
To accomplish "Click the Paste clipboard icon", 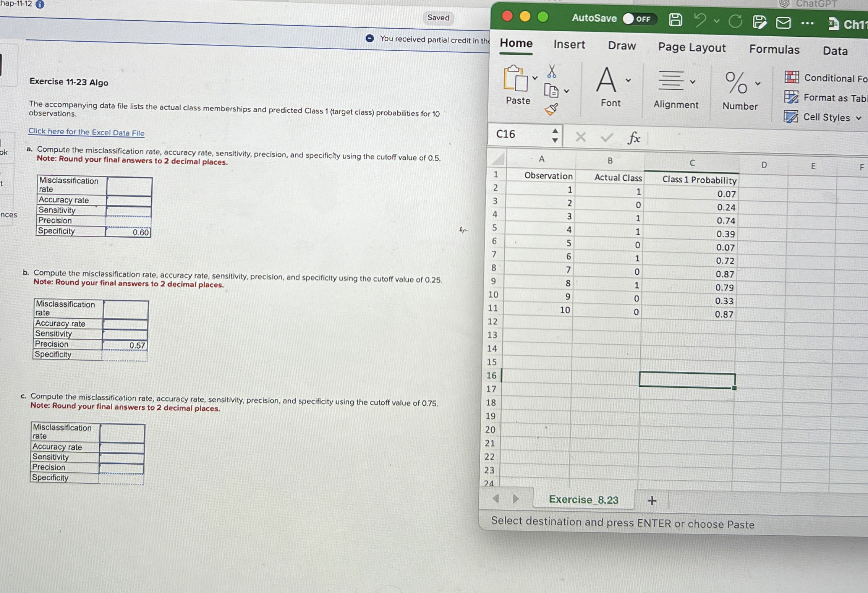I will 515,78.
